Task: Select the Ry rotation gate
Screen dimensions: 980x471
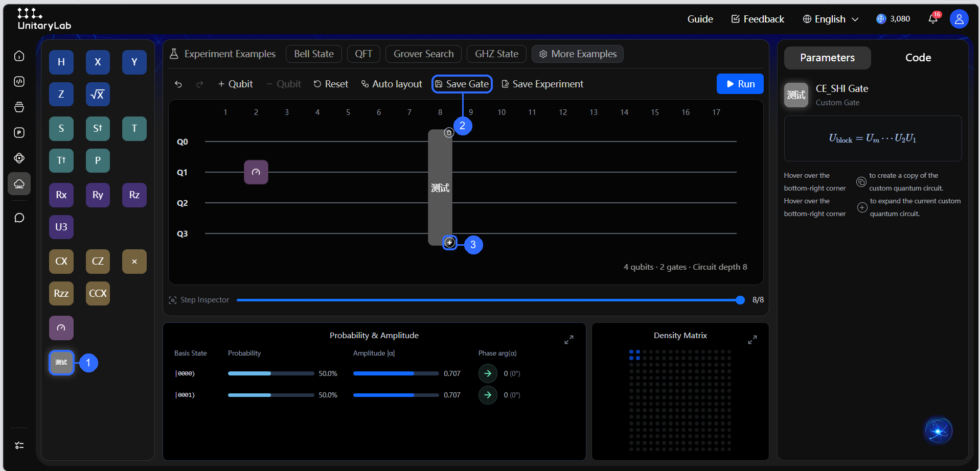Action: point(98,195)
